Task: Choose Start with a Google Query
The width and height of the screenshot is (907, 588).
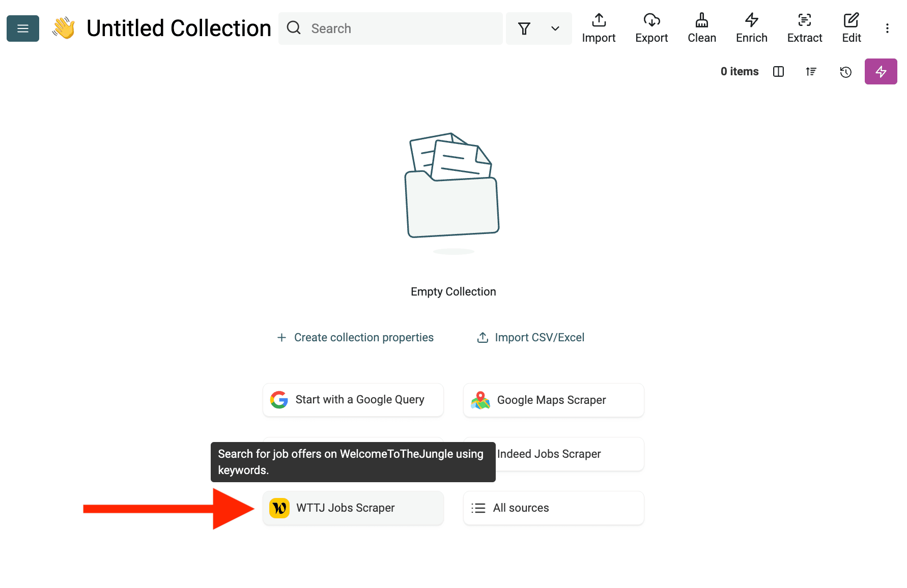Action: pos(353,400)
